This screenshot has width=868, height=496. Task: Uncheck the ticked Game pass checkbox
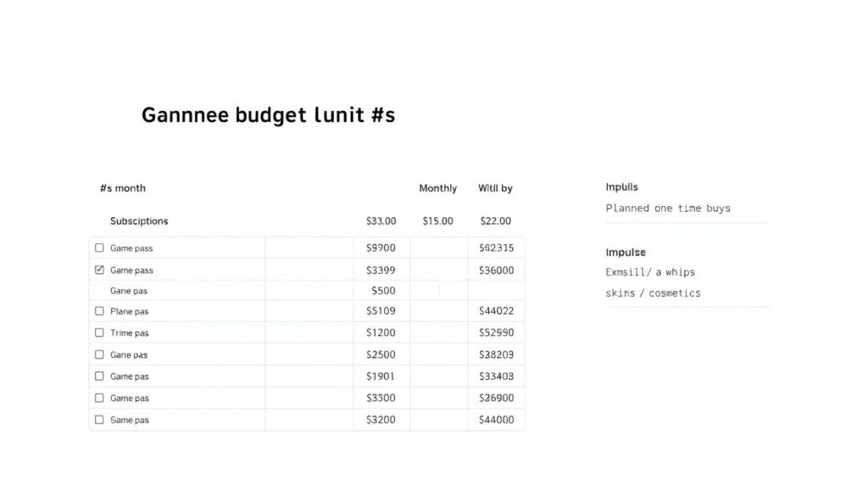[x=99, y=270]
